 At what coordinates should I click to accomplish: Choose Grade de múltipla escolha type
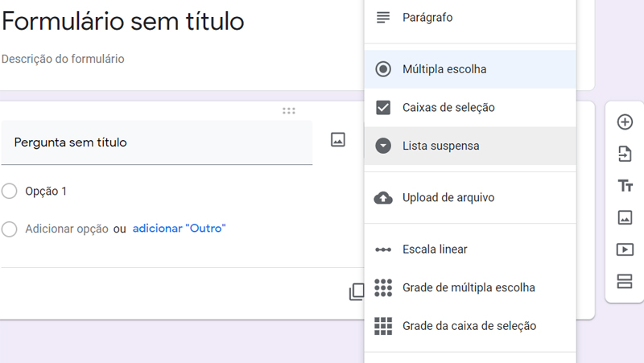[470, 288]
